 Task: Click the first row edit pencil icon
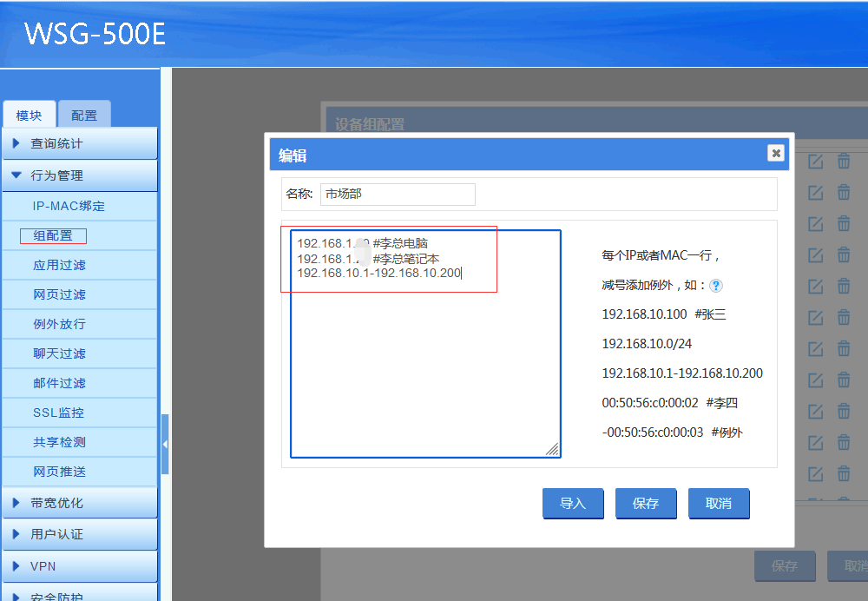(x=815, y=161)
